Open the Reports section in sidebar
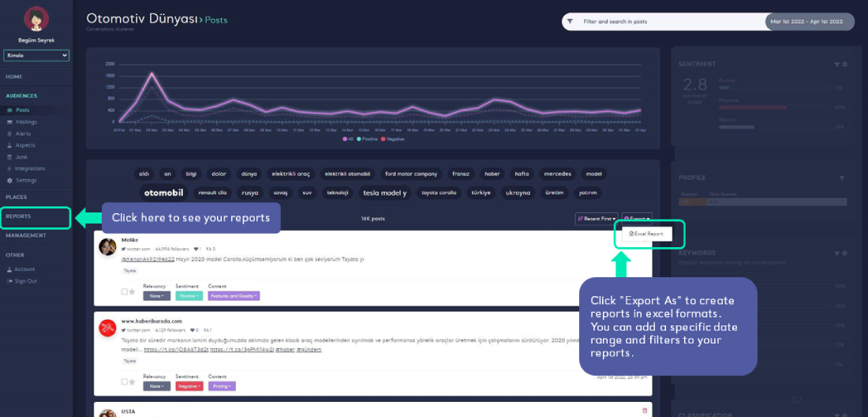The image size is (868, 417). tap(19, 216)
